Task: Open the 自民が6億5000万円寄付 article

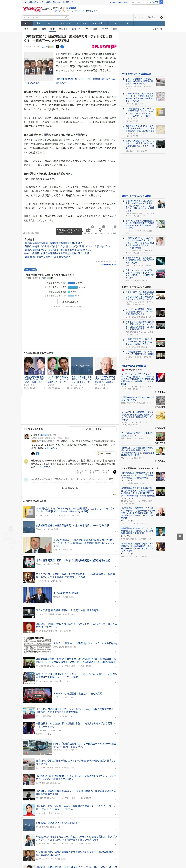Action: [x=66, y=593]
